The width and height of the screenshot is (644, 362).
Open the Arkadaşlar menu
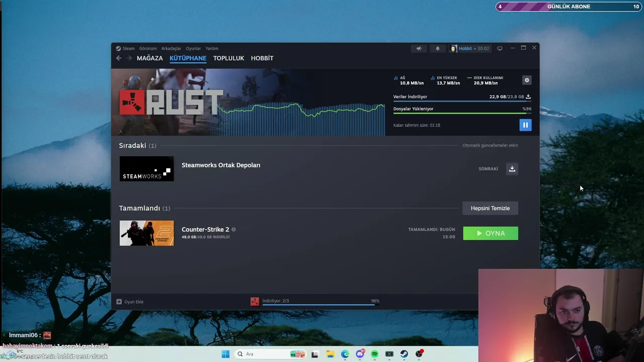(171, 48)
